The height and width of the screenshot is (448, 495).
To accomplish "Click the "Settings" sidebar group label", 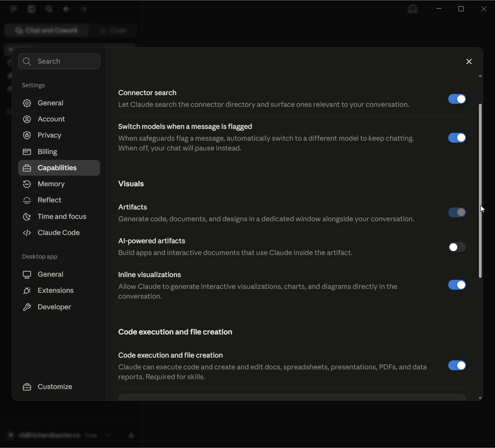I will [33, 85].
